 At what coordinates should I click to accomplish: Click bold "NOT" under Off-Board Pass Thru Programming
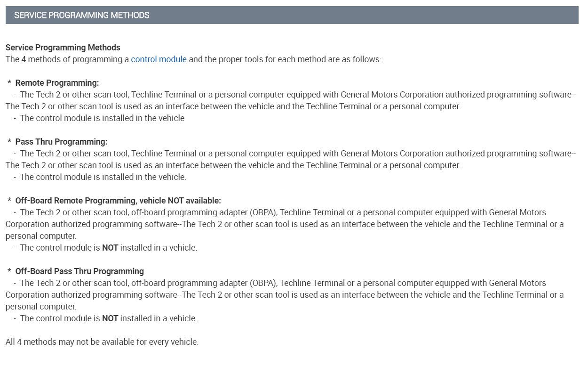(110, 318)
